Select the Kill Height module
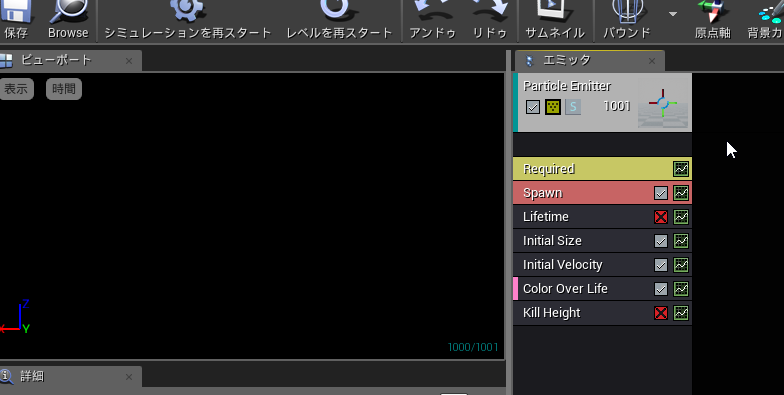784x395 pixels. point(602,313)
